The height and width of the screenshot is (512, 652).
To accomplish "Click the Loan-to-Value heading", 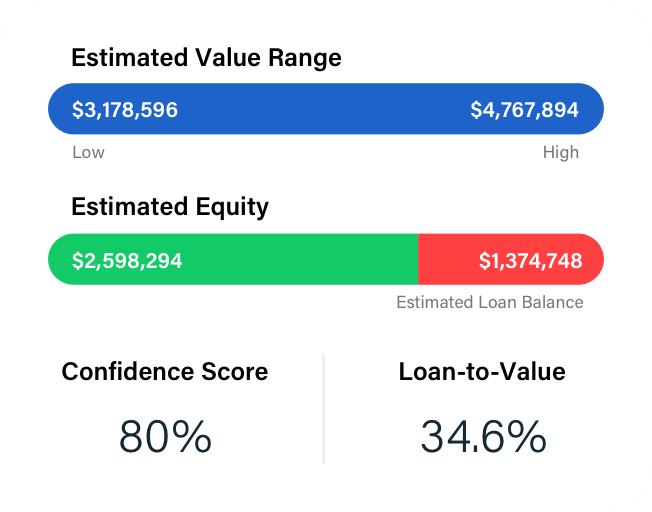I will (x=482, y=372).
